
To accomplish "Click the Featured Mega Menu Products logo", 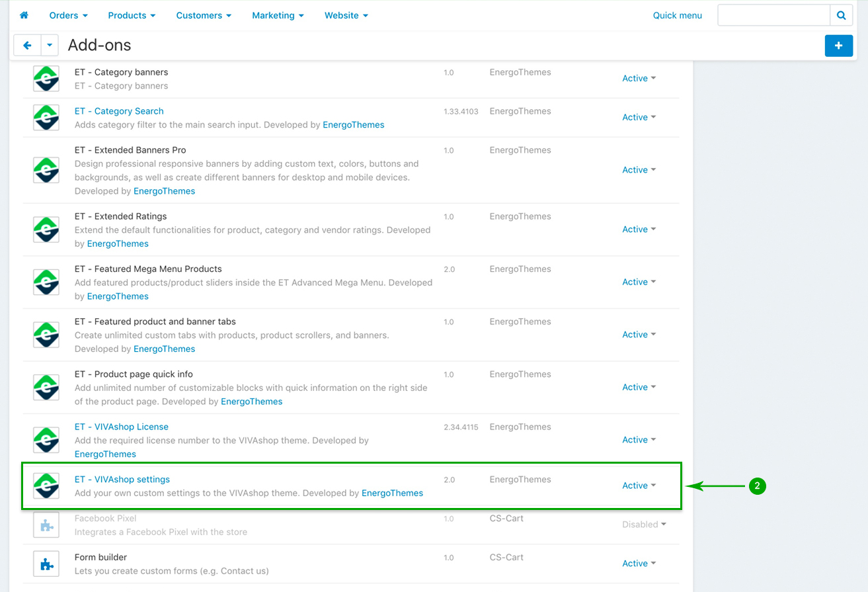I will [46, 282].
